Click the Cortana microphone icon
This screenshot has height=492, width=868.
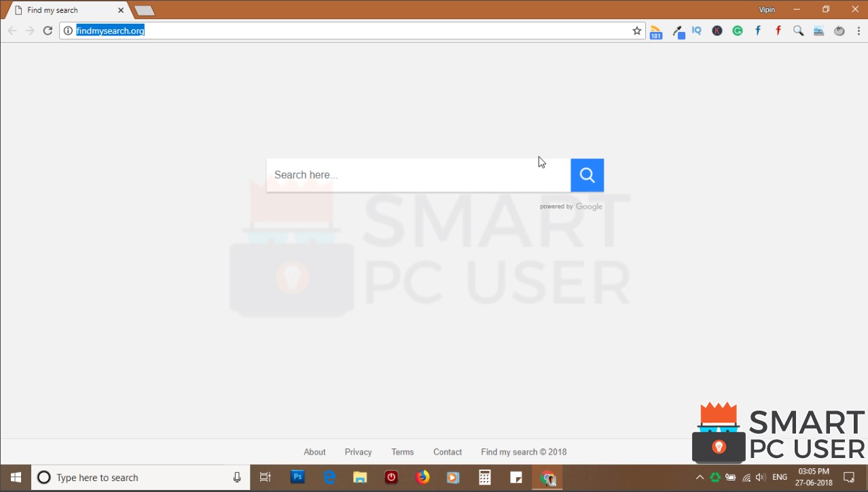click(x=237, y=478)
